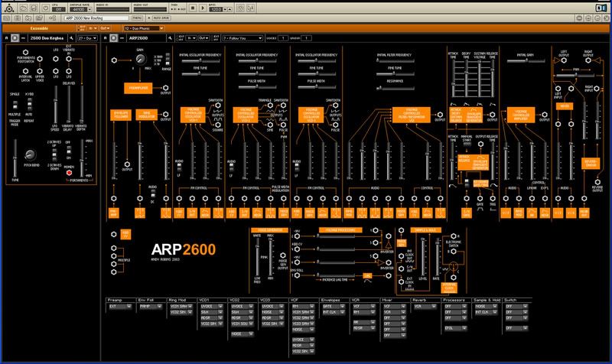The image size is (612, 364).
Task: Click VCO-2 Sine output jack
Action: pos(270,125)
